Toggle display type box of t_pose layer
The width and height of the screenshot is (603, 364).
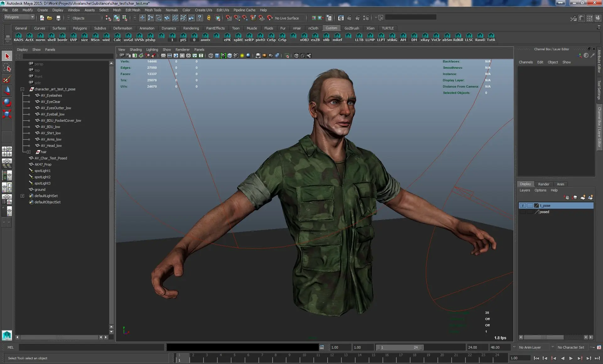click(x=530, y=206)
